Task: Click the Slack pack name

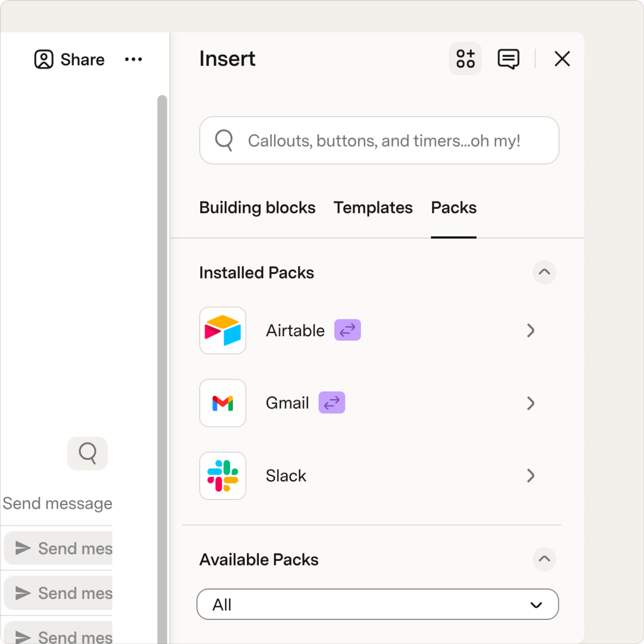Action: tap(286, 476)
